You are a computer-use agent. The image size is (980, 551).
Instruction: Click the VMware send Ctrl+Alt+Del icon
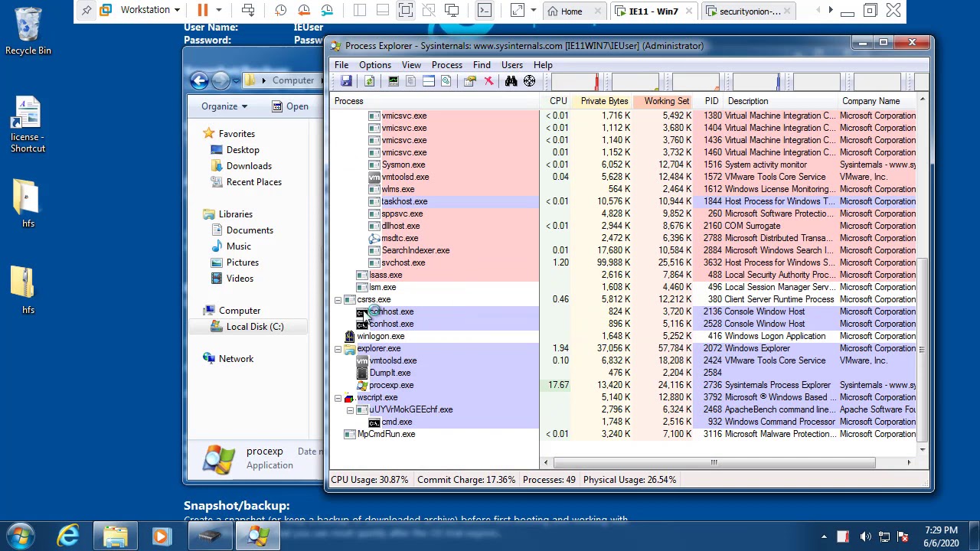[x=247, y=10]
